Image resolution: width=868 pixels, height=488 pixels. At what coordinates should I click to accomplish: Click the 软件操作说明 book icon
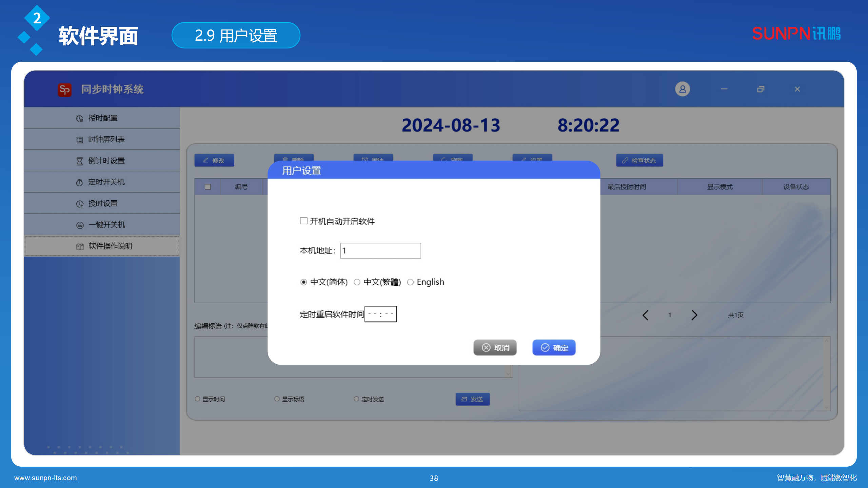pos(80,246)
